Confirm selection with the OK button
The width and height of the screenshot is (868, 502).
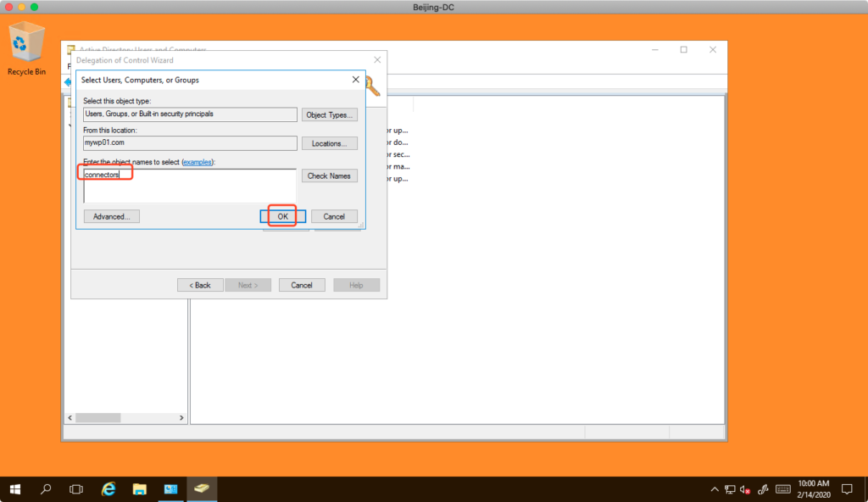282,216
